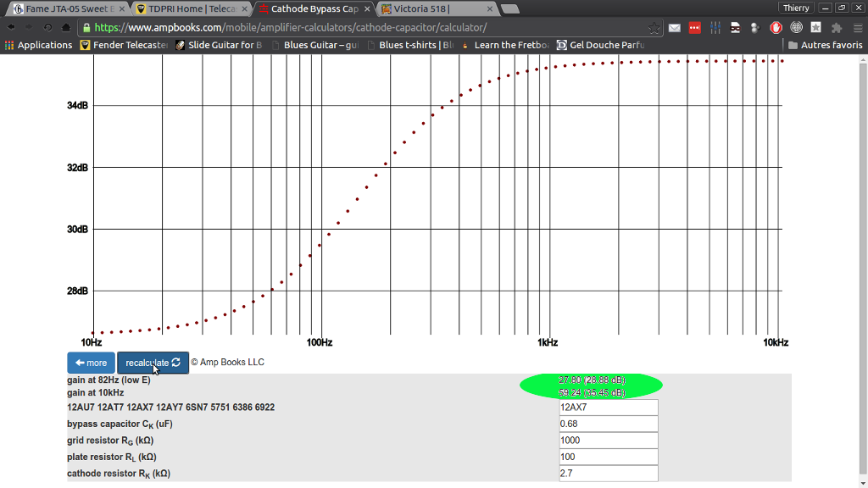The height and width of the screenshot is (488, 868).
Task: Click the red LastPass extension icon
Action: (695, 28)
